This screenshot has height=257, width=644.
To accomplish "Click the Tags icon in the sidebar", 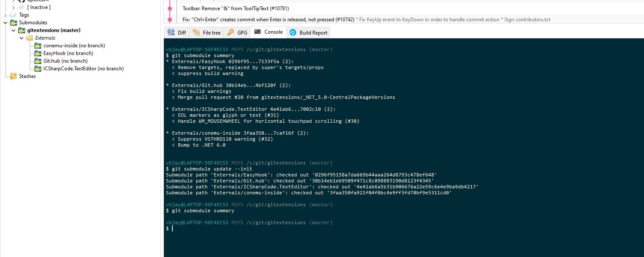I will (13, 14).
